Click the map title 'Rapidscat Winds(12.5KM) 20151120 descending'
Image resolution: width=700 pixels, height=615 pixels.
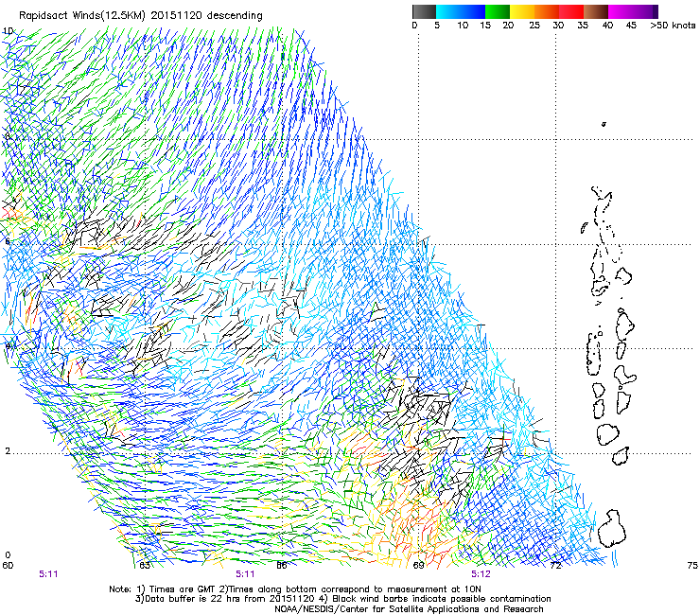pyautogui.click(x=141, y=16)
